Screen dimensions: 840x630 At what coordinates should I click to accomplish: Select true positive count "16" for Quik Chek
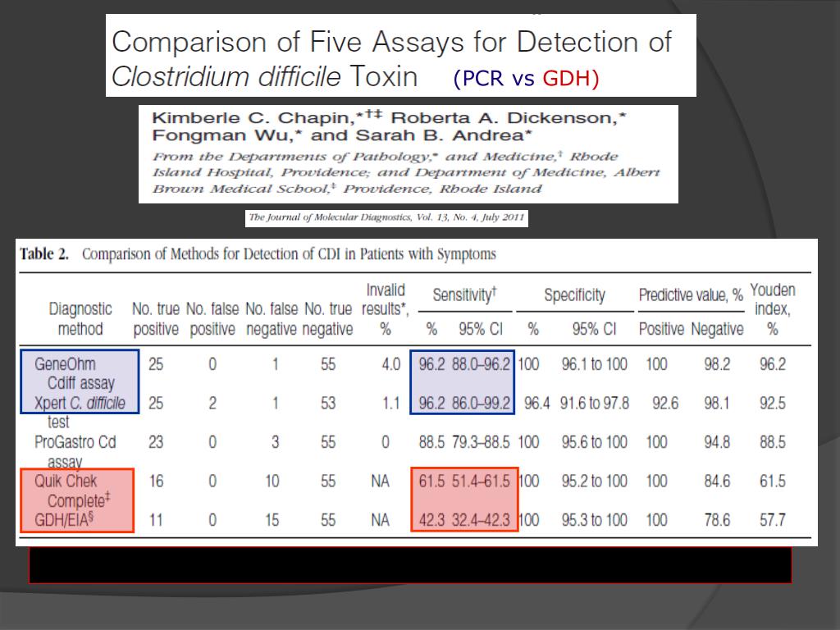pyautogui.click(x=156, y=481)
